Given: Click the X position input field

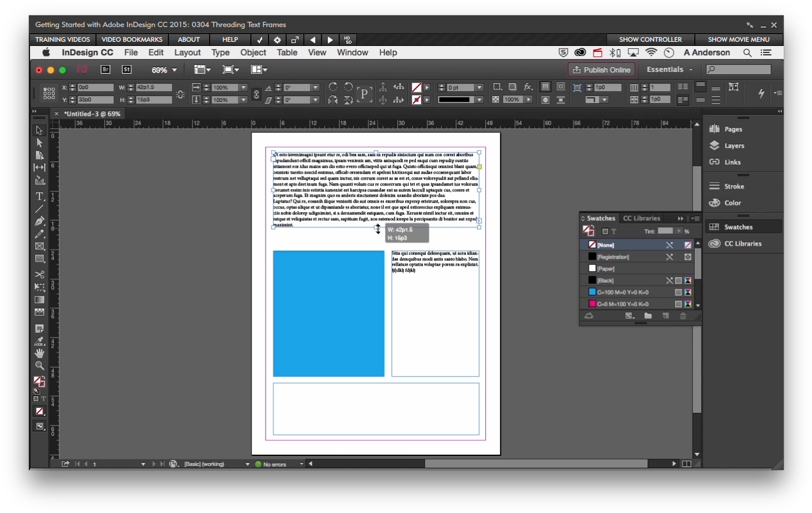Looking at the screenshot, I should tap(96, 87).
